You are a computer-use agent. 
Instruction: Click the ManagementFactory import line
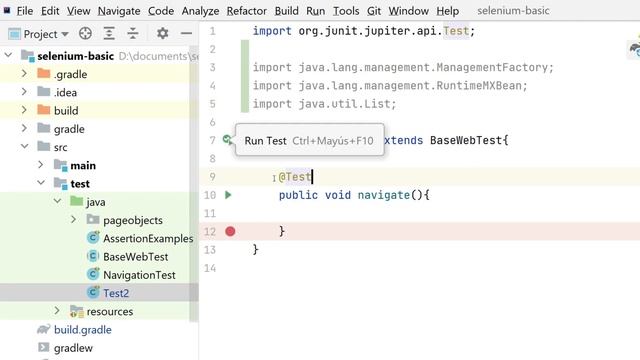[x=403, y=67]
